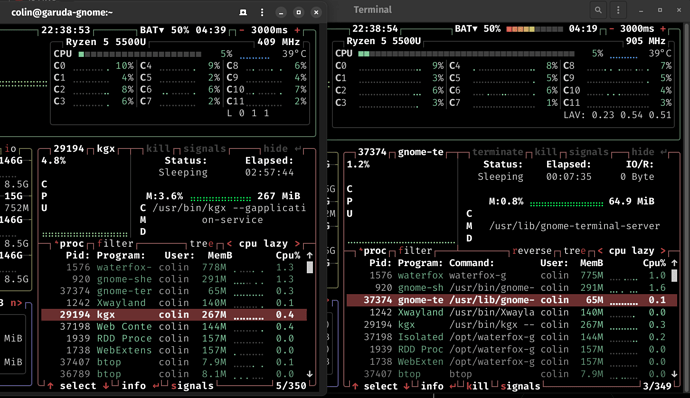Click net n> selector in kgx btop
The width and height of the screenshot is (690, 398).
[16, 303]
